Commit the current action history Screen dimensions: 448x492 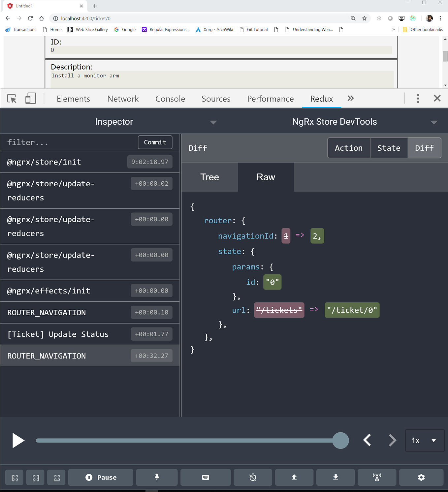tap(155, 142)
